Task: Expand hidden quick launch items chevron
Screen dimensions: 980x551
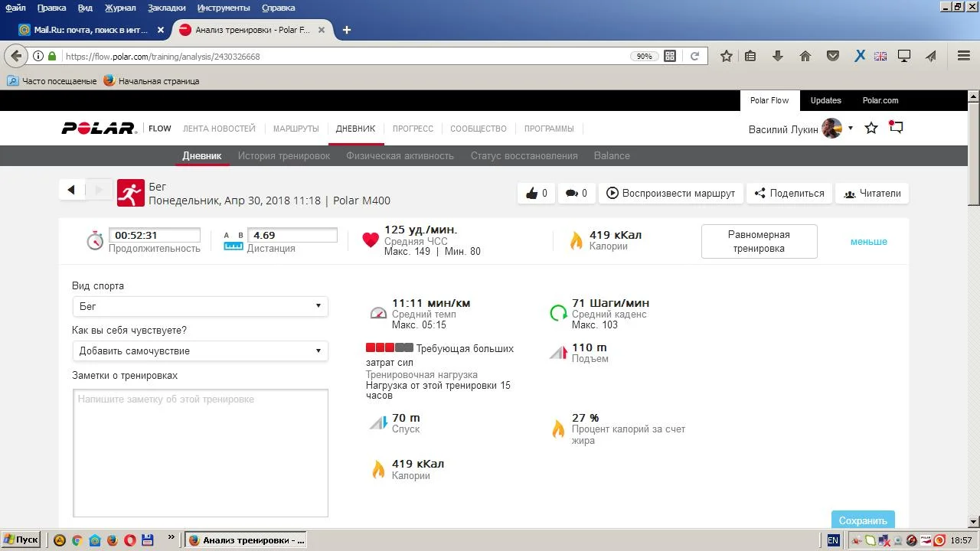Action: (171, 539)
